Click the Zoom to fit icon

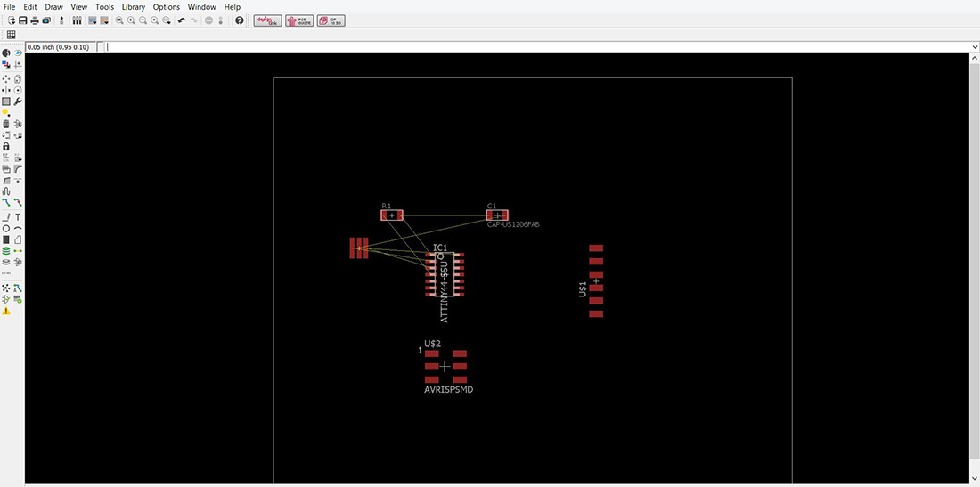pyautogui.click(x=119, y=20)
